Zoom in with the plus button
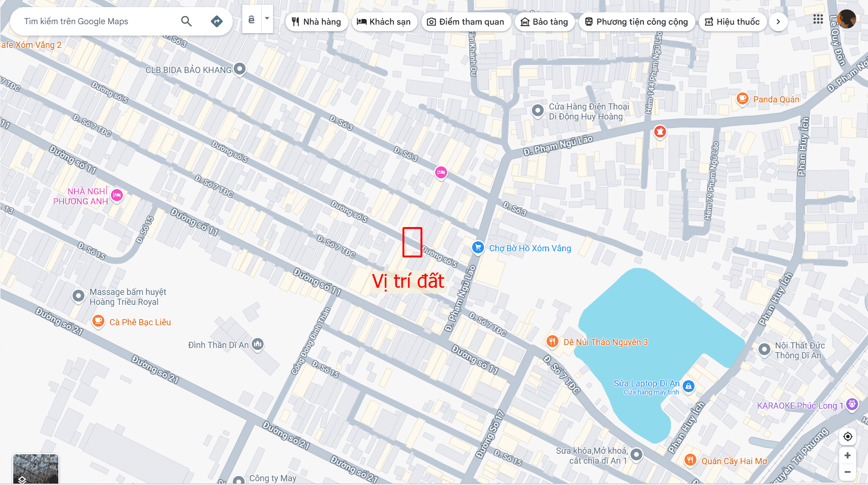868x485 pixels. tap(848, 456)
